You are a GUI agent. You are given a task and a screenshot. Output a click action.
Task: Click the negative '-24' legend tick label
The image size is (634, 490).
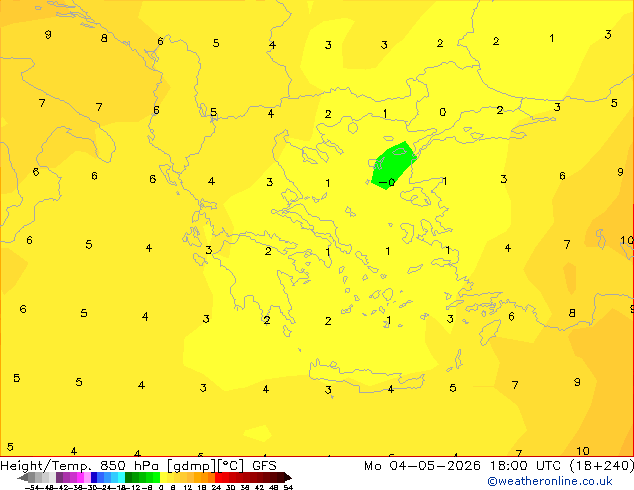[x=106, y=487]
